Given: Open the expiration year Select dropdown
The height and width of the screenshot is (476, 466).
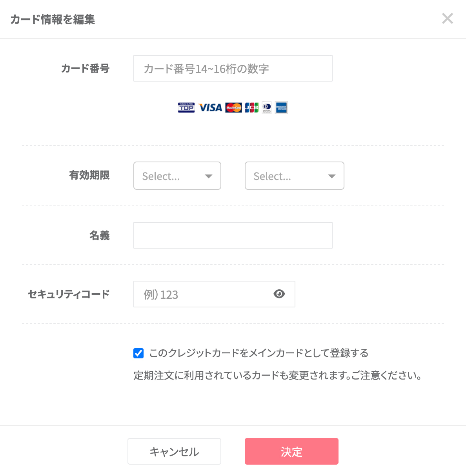Looking at the screenshot, I should (294, 176).
